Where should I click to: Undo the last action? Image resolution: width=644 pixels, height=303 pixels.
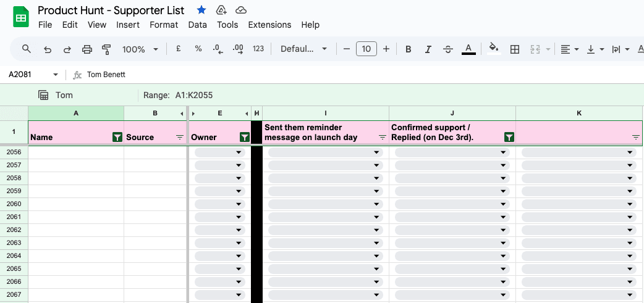pyautogui.click(x=47, y=49)
